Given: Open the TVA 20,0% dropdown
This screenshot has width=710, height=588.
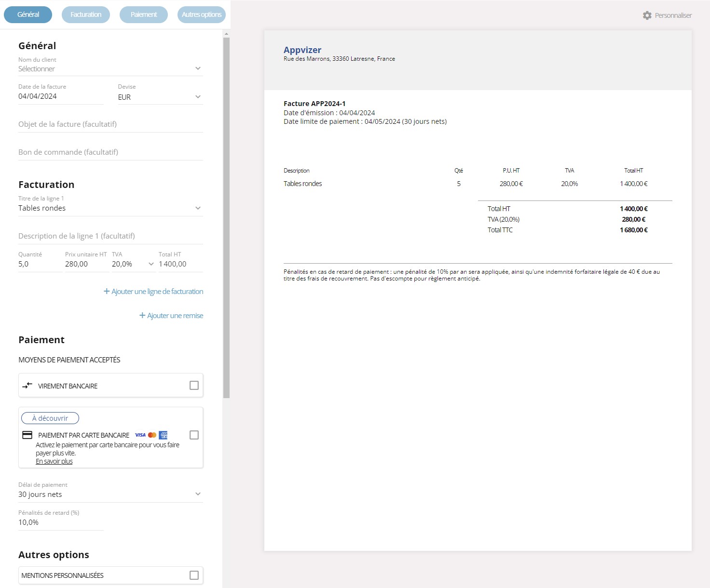Looking at the screenshot, I should point(134,264).
